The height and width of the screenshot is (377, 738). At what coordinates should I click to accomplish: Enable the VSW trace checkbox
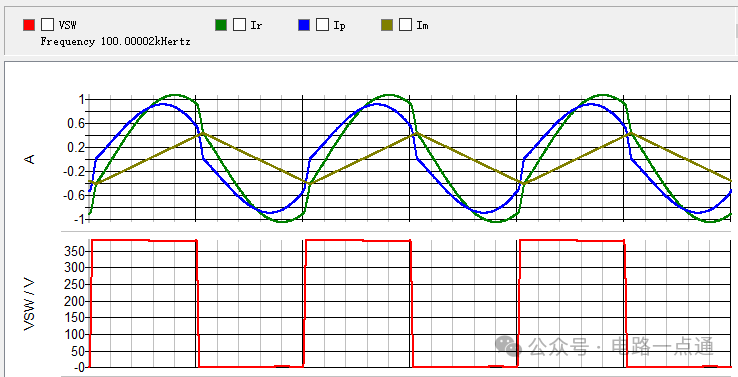(48, 25)
